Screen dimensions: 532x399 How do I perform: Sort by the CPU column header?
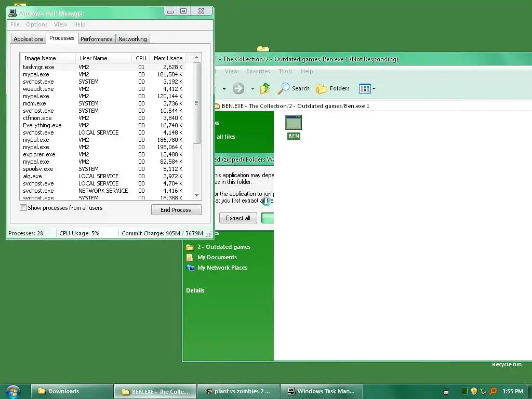(140, 58)
